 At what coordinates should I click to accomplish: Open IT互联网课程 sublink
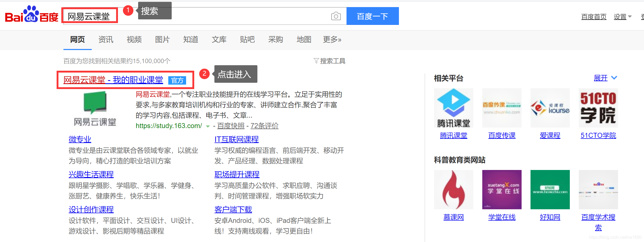click(236, 139)
